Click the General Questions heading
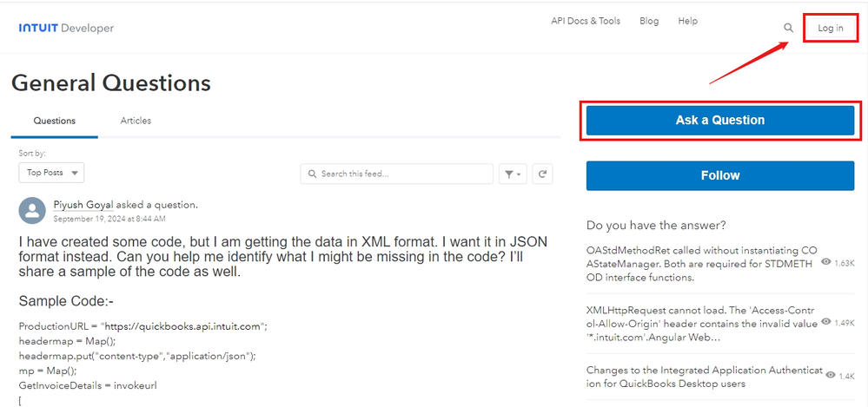This screenshot has width=868, height=407. pos(110,83)
